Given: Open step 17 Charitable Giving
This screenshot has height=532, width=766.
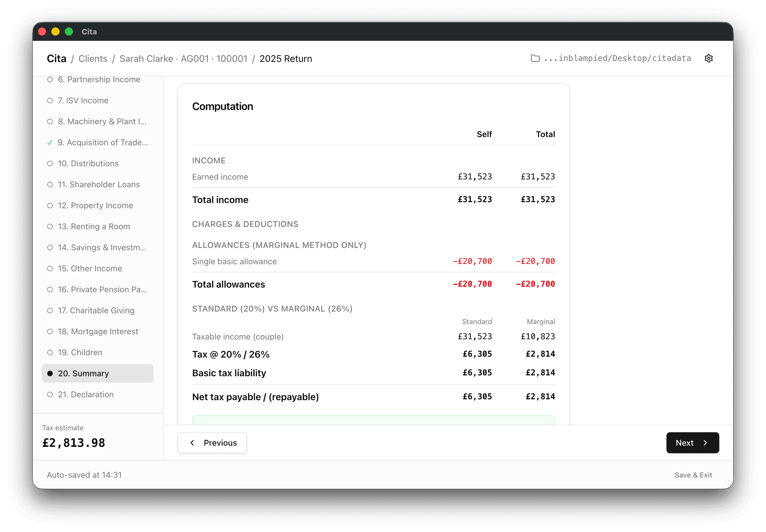Looking at the screenshot, I should tap(98, 310).
